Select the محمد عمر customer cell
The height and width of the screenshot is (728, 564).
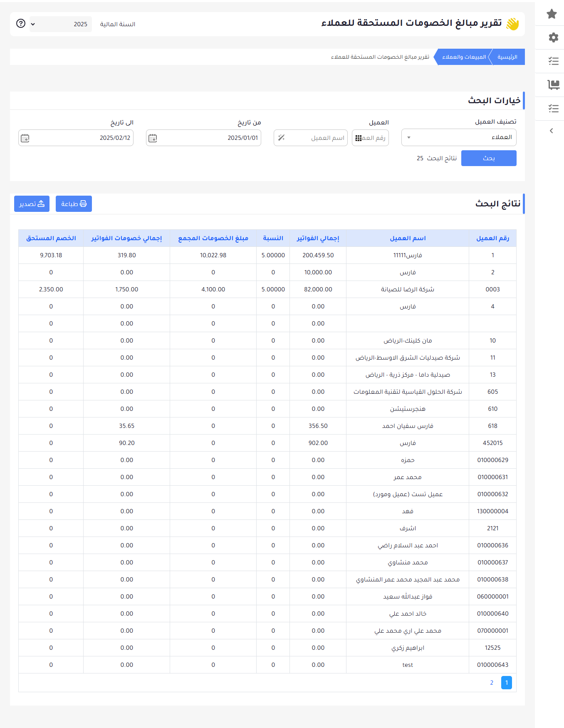(408, 477)
